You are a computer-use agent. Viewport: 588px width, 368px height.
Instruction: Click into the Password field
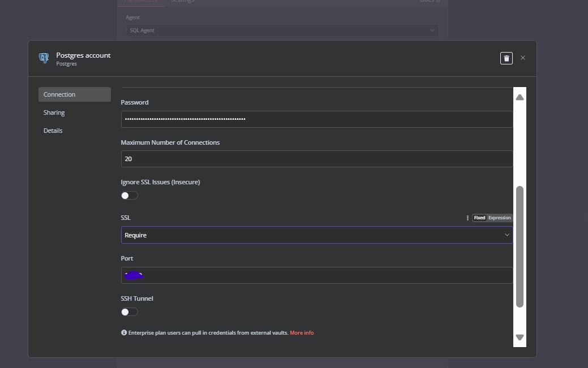[x=317, y=119]
